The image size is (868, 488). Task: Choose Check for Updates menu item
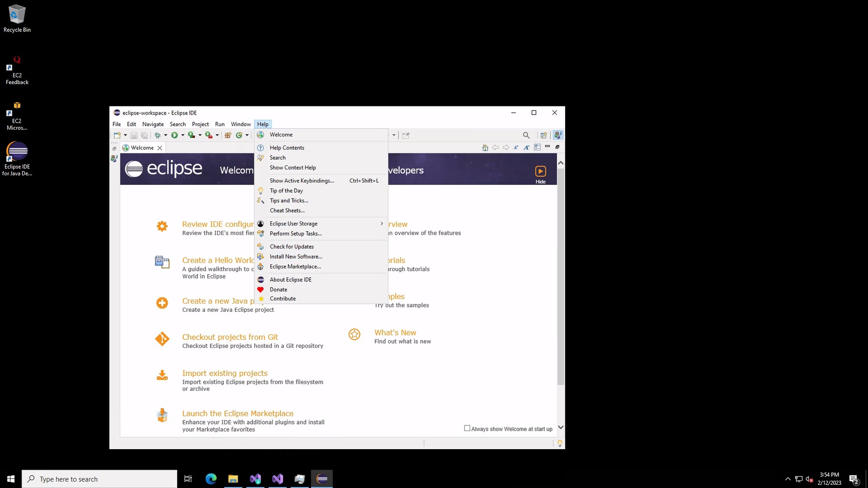[291, 247]
